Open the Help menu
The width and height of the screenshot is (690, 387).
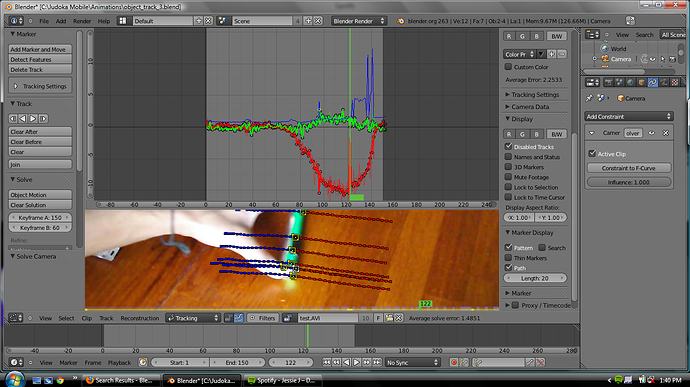(x=104, y=21)
